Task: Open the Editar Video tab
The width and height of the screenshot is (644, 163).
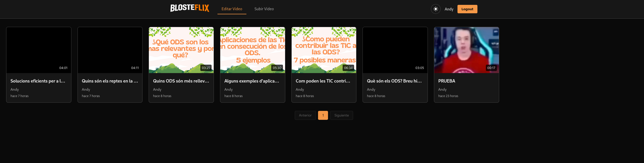Action: [232, 9]
